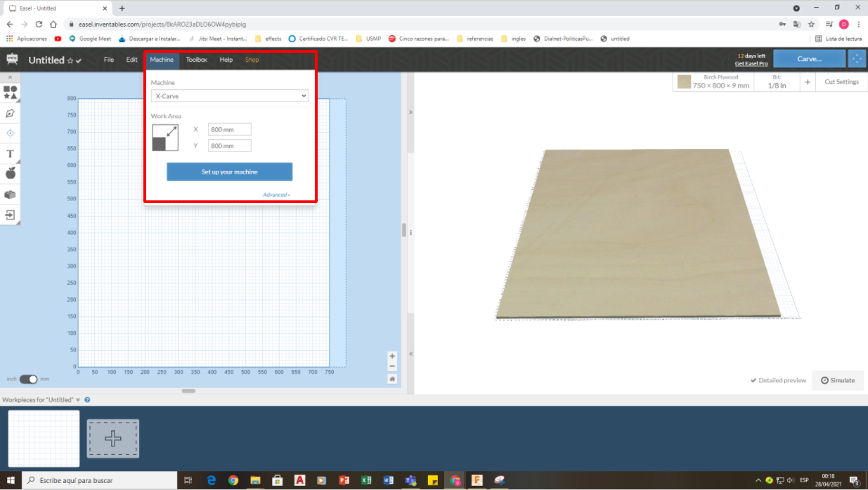
Task: Zoom in on the design canvas
Action: tap(392, 356)
